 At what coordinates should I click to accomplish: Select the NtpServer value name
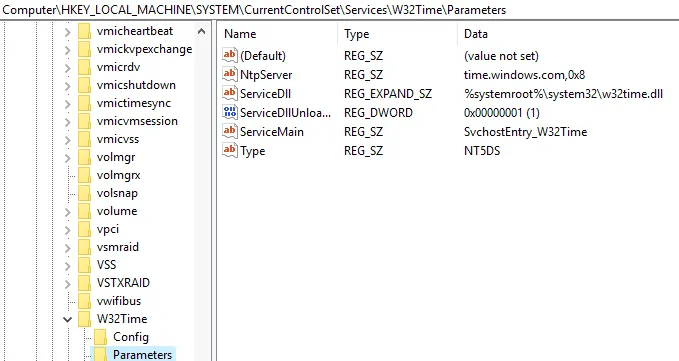click(x=266, y=74)
